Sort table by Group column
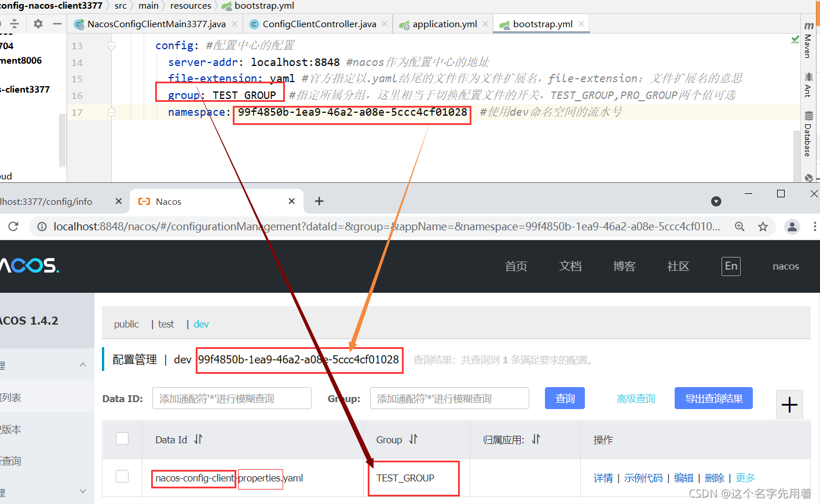 point(413,439)
